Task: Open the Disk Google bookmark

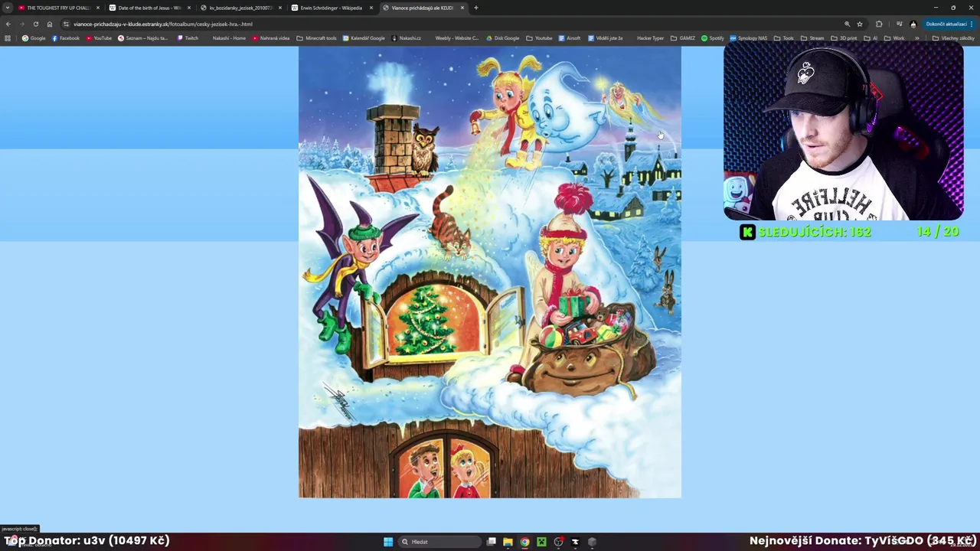Action: (503, 38)
